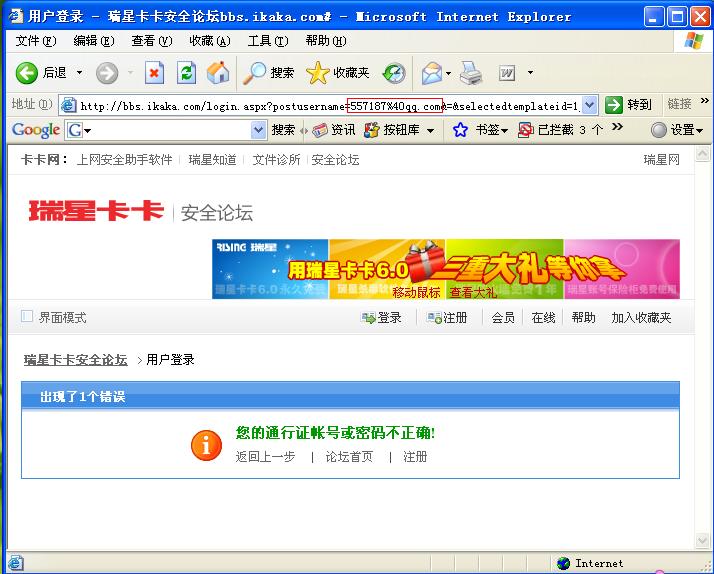Open the 文件(F) menu
The image size is (714, 574).
(36, 41)
